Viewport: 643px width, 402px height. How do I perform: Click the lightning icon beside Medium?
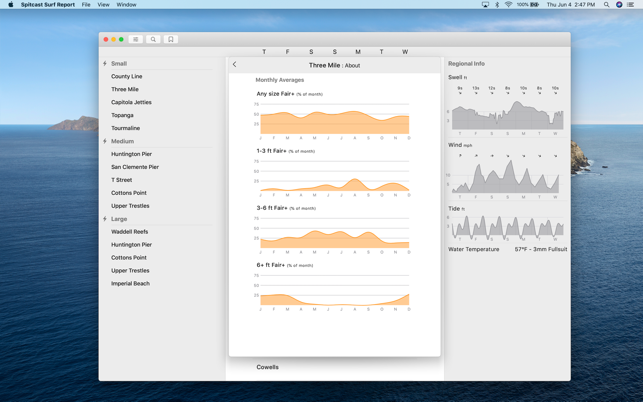coord(105,141)
